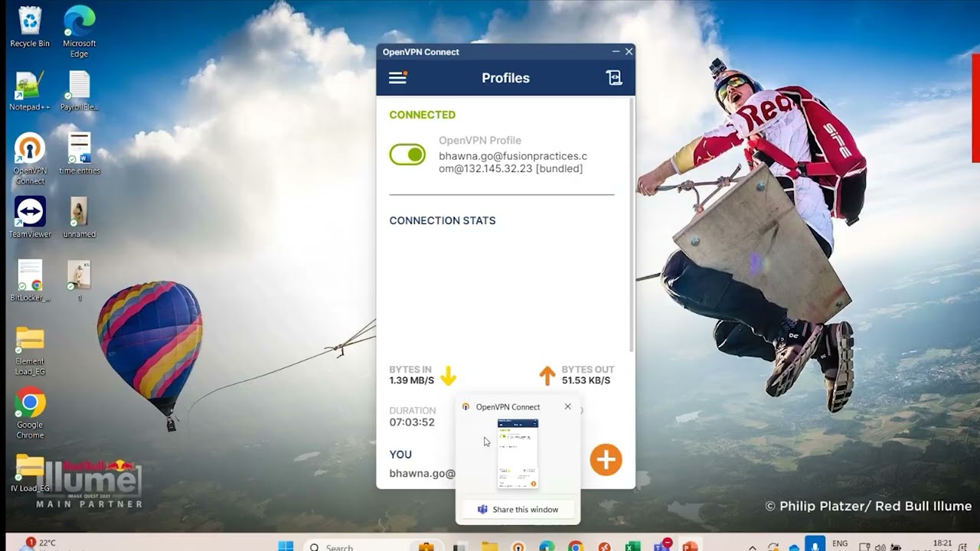Viewport: 980px width, 551px height.
Task: Show hidden system tray icons
Action: 752,547
